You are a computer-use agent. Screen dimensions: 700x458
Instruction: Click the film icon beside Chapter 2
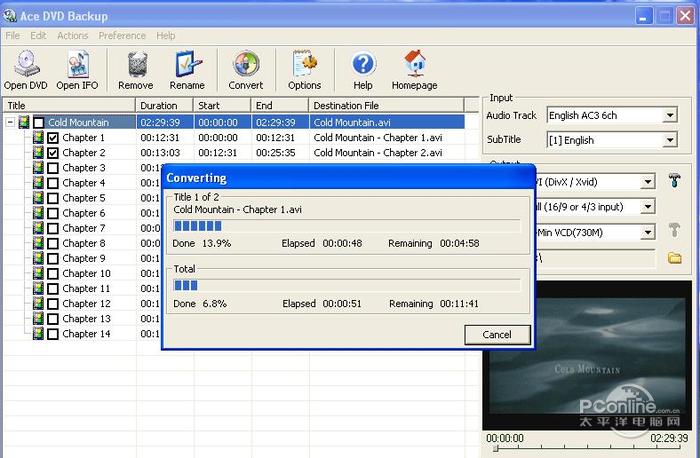click(x=38, y=153)
